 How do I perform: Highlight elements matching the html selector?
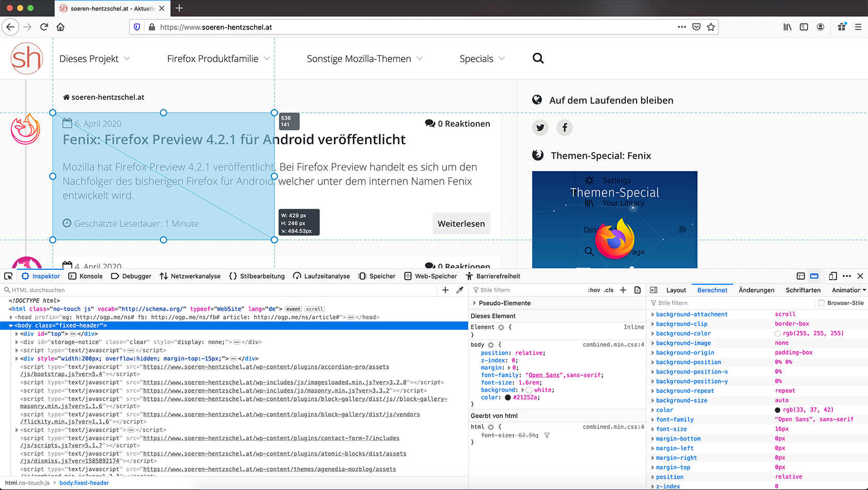491,427
